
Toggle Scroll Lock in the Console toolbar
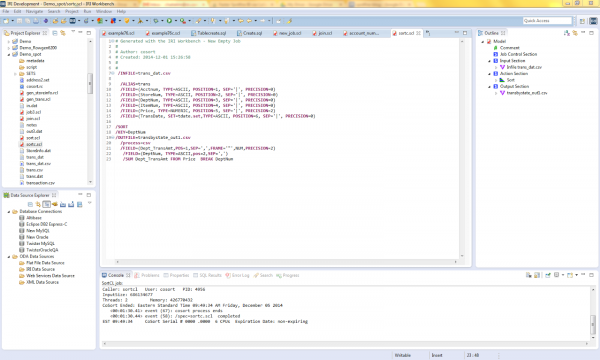[x=537, y=275]
